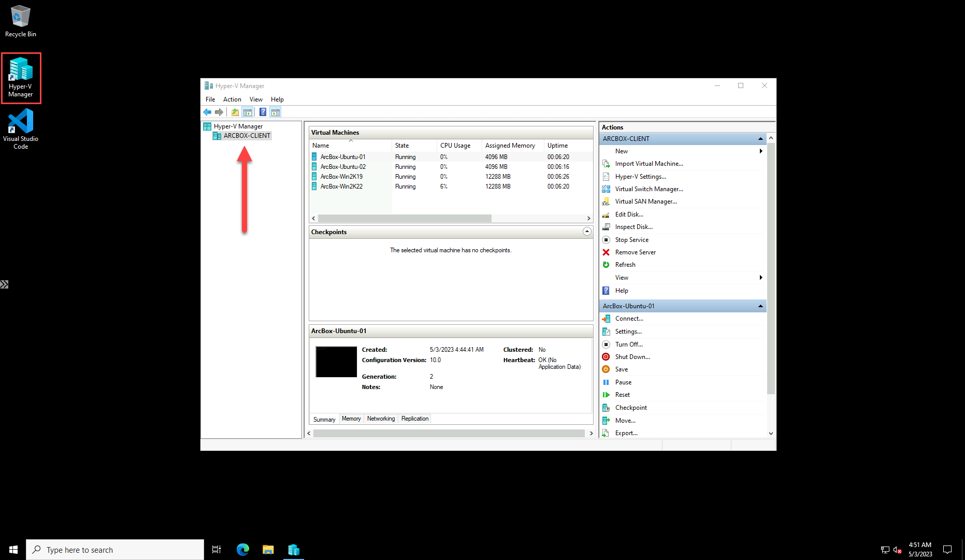
Task: Open the Visual Studio Code desktop shortcut
Action: 21,130
